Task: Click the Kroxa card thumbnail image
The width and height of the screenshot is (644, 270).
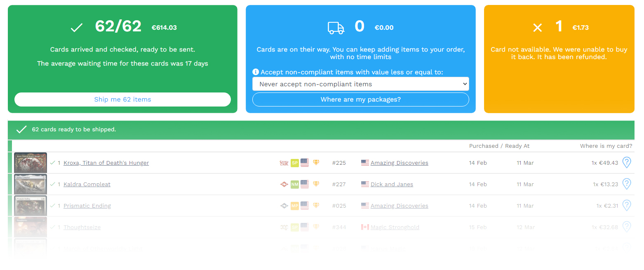Action: pyautogui.click(x=31, y=163)
